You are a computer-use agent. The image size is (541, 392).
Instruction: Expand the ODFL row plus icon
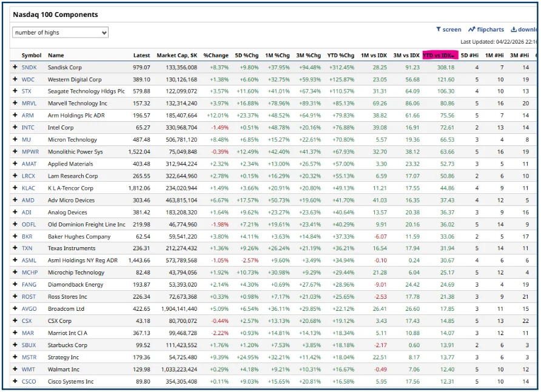pyautogui.click(x=15, y=224)
